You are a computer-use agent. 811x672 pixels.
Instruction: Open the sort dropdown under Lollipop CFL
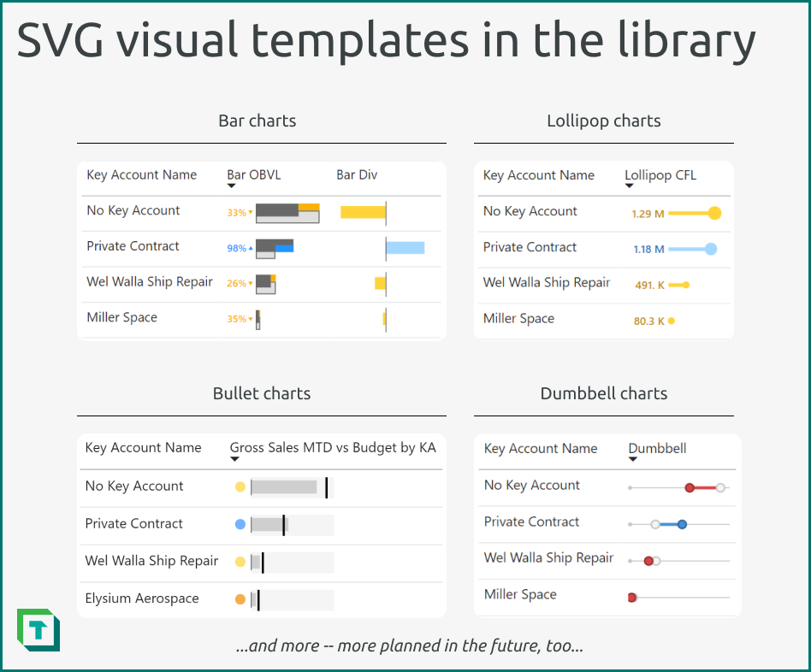pyautogui.click(x=630, y=185)
